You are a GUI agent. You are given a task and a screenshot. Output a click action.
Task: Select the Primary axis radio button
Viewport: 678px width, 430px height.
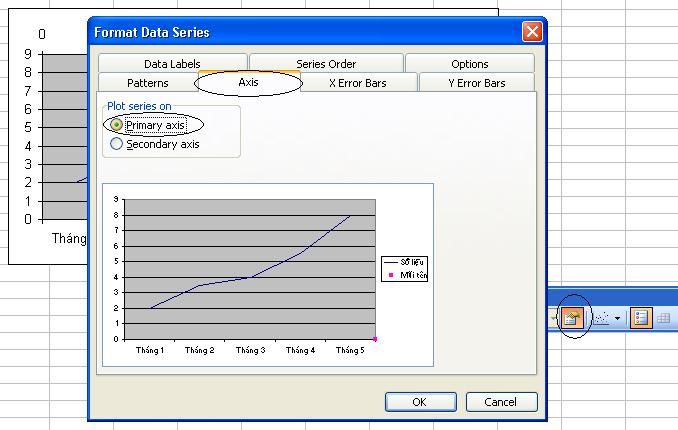pyautogui.click(x=117, y=125)
